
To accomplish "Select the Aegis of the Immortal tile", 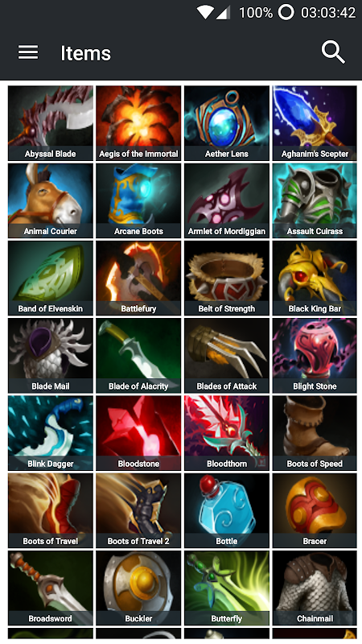I will 138,123.
